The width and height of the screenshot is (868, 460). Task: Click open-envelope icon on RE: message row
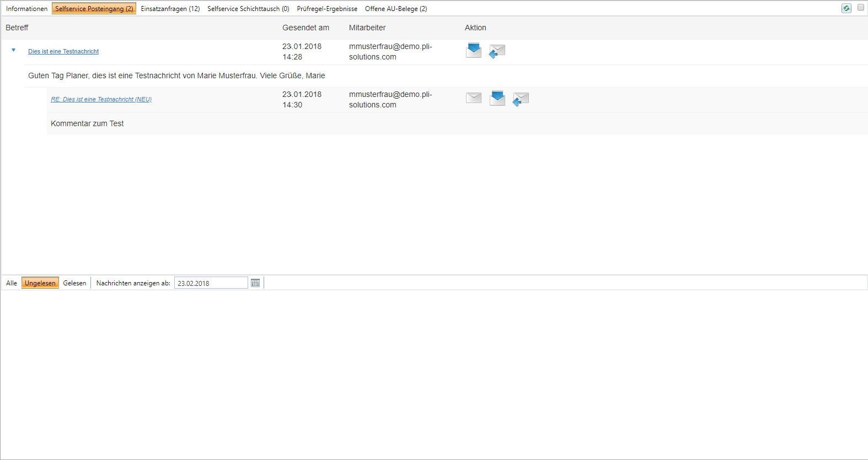497,98
